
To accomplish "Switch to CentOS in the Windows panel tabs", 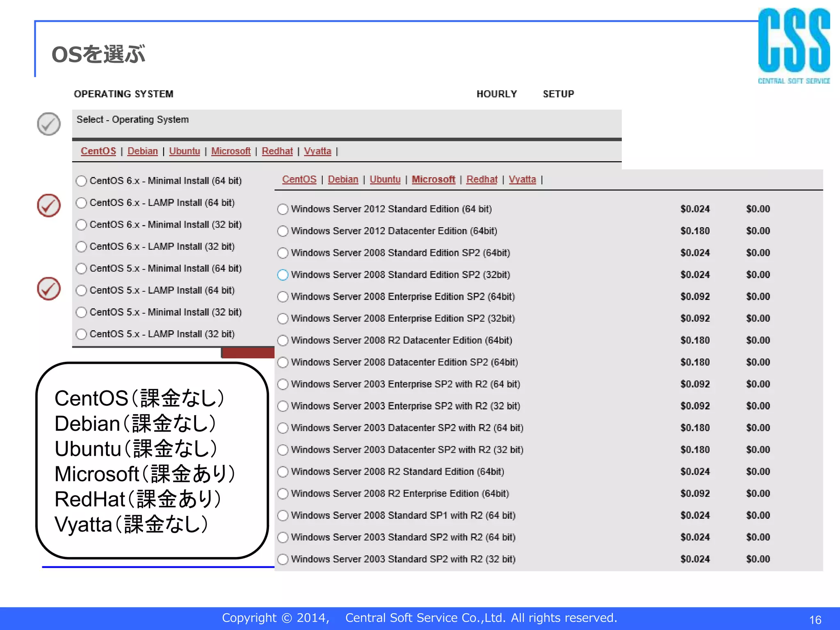I will click(299, 179).
